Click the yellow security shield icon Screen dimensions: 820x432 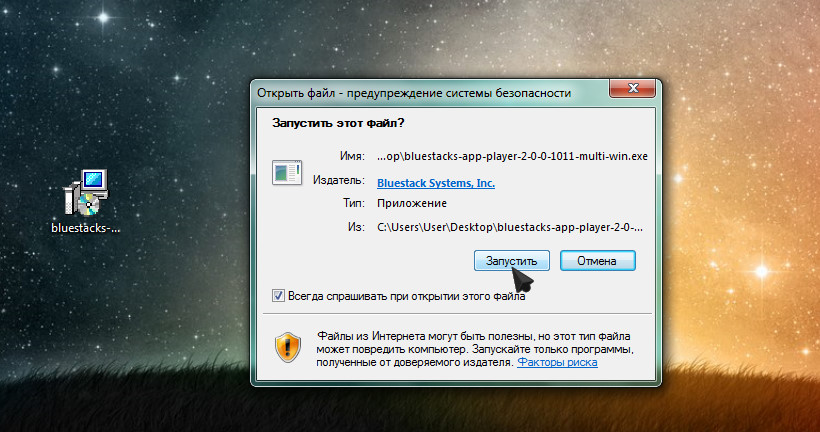pyautogui.click(x=288, y=348)
